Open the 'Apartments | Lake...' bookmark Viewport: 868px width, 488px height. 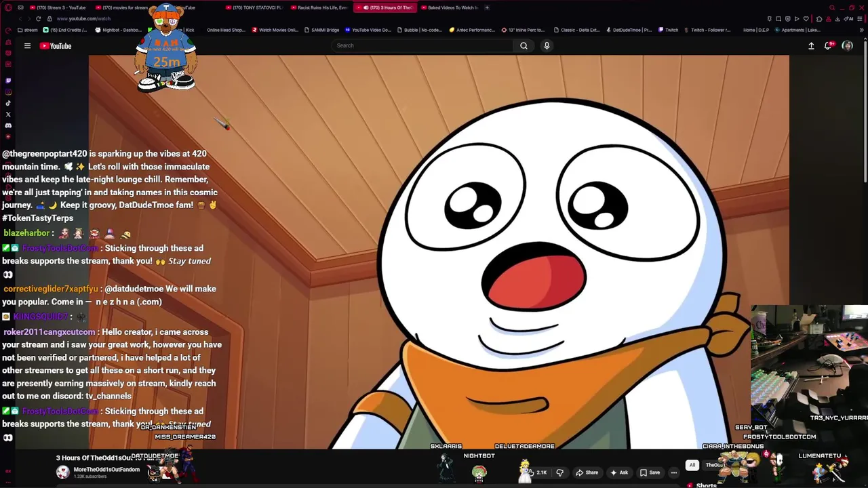pyautogui.click(x=798, y=30)
